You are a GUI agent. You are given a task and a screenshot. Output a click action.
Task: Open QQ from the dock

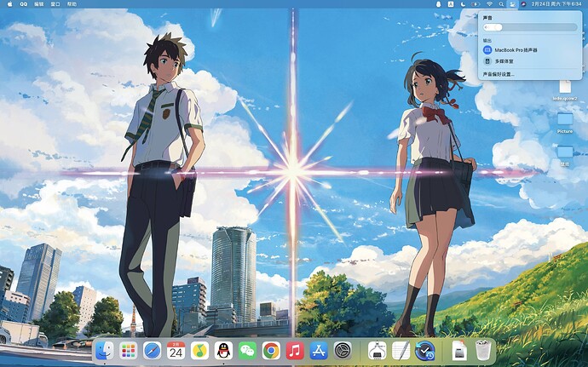[224, 350]
